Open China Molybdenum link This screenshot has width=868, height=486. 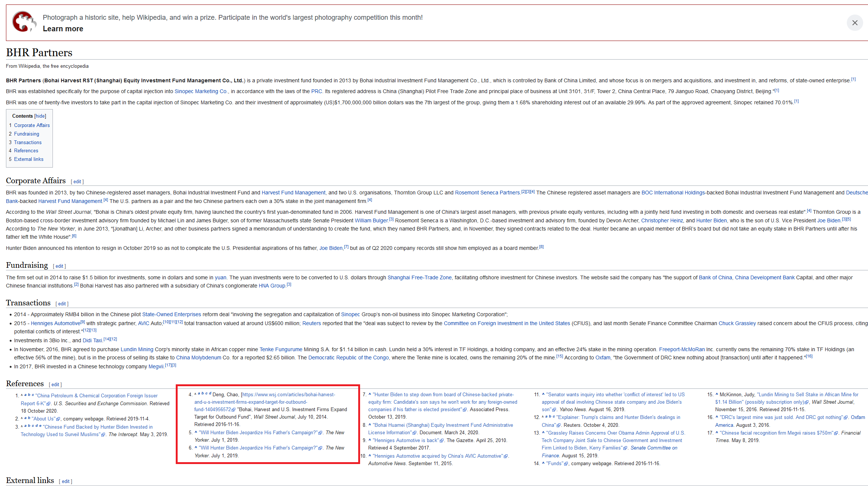(x=198, y=358)
